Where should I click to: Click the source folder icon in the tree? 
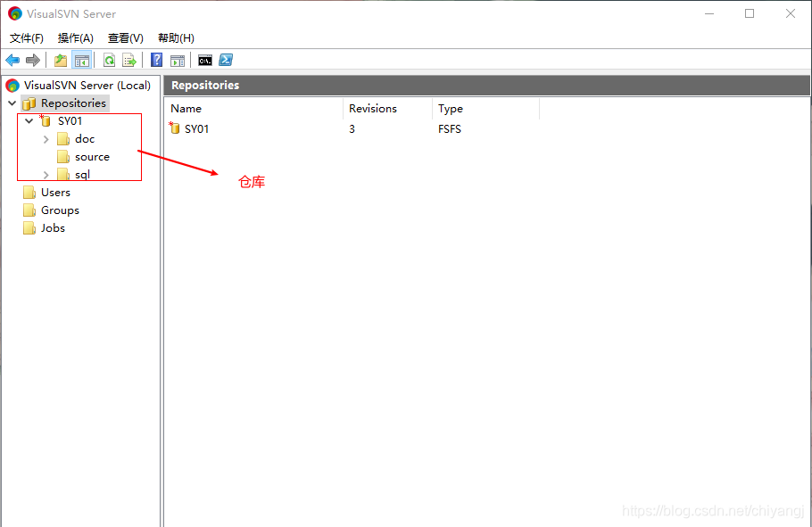[x=63, y=157]
